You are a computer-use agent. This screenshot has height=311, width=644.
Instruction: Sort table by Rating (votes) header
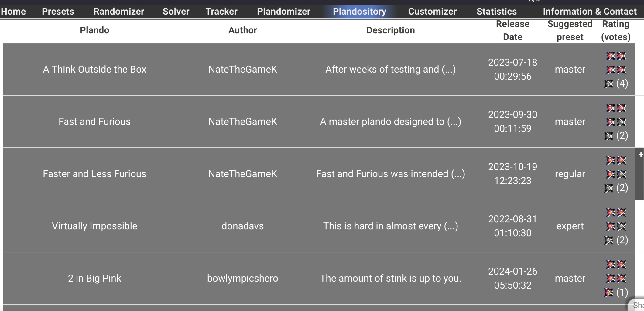point(616,30)
